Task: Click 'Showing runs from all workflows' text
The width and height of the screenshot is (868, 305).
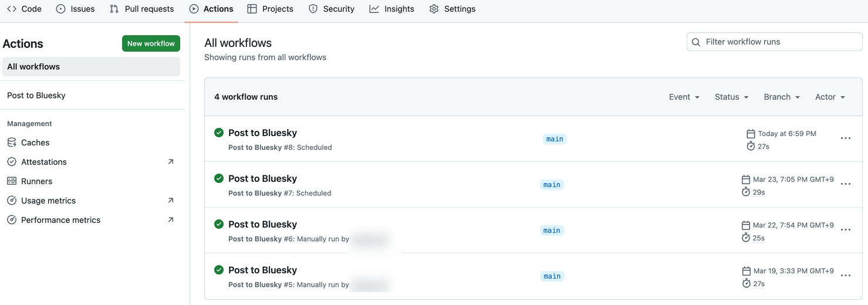Action: pos(265,57)
